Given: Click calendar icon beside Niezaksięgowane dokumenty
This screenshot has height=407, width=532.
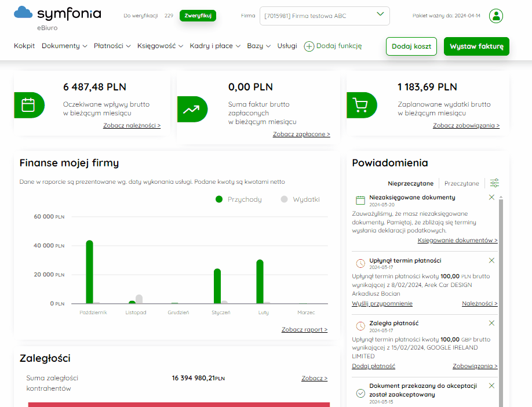Looking at the screenshot, I should (x=360, y=200).
